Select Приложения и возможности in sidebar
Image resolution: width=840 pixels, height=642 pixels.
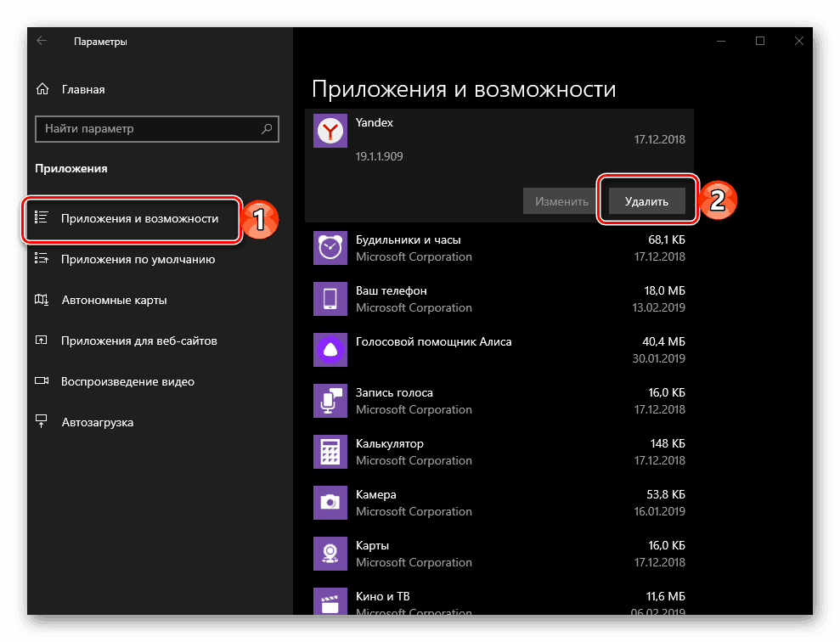click(132, 219)
